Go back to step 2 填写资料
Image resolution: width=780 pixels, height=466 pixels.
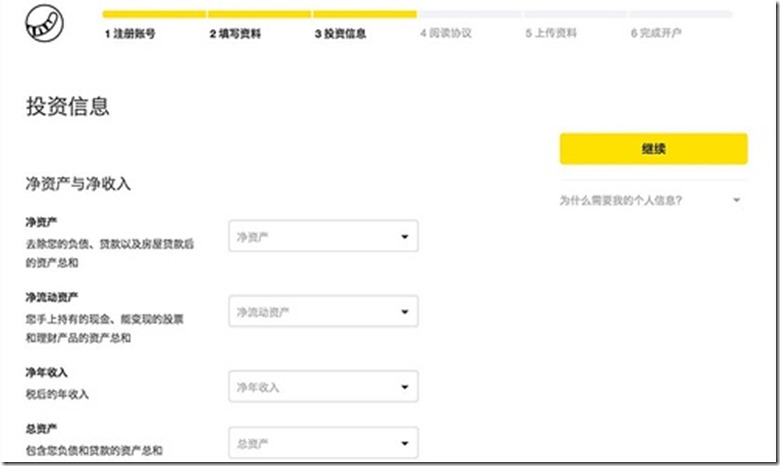[x=235, y=33]
